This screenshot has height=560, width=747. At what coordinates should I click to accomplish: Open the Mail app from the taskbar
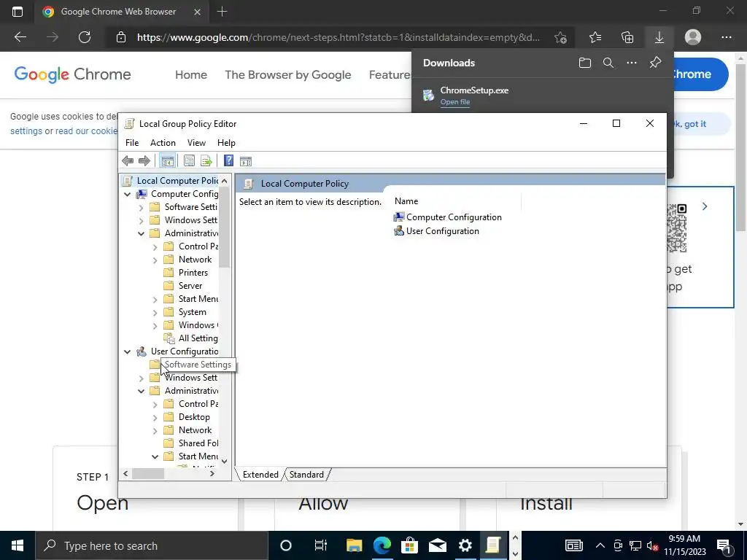pyautogui.click(x=438, y=545)
